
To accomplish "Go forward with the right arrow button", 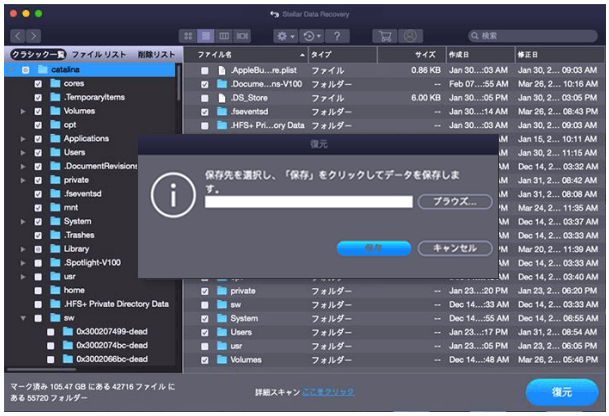I will 34,36.
